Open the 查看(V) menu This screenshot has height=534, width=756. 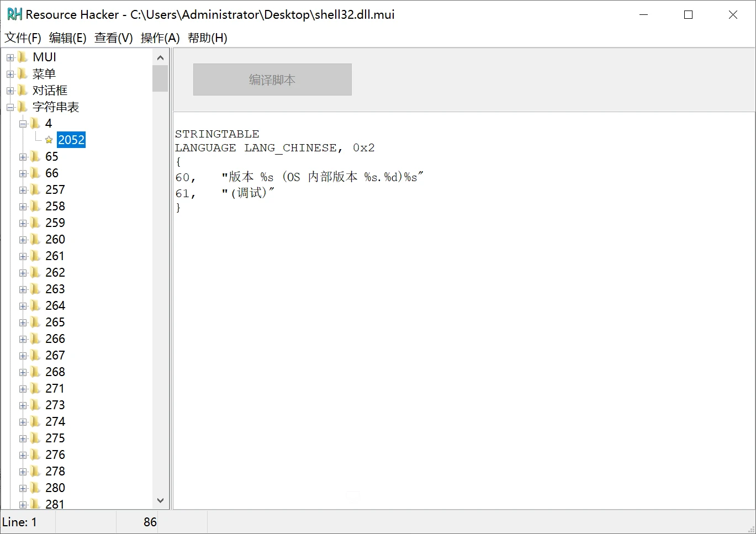(x=113, y=38)
